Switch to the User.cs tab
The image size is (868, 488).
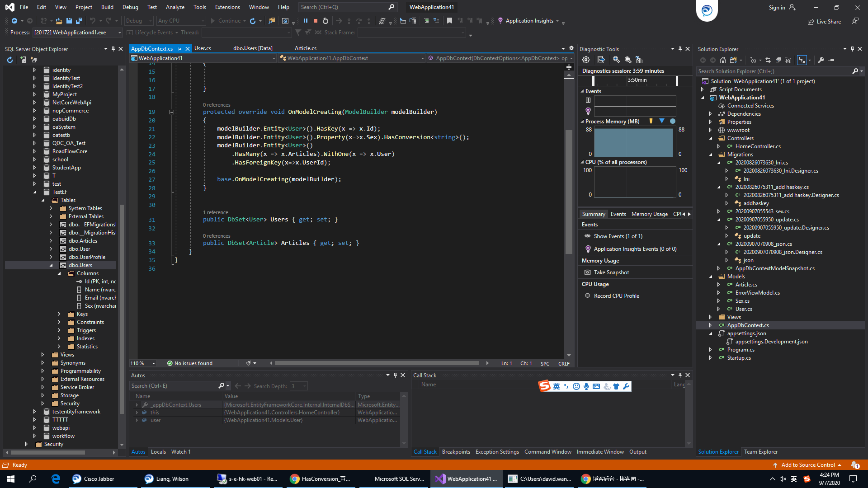click(x=203, y=48)
